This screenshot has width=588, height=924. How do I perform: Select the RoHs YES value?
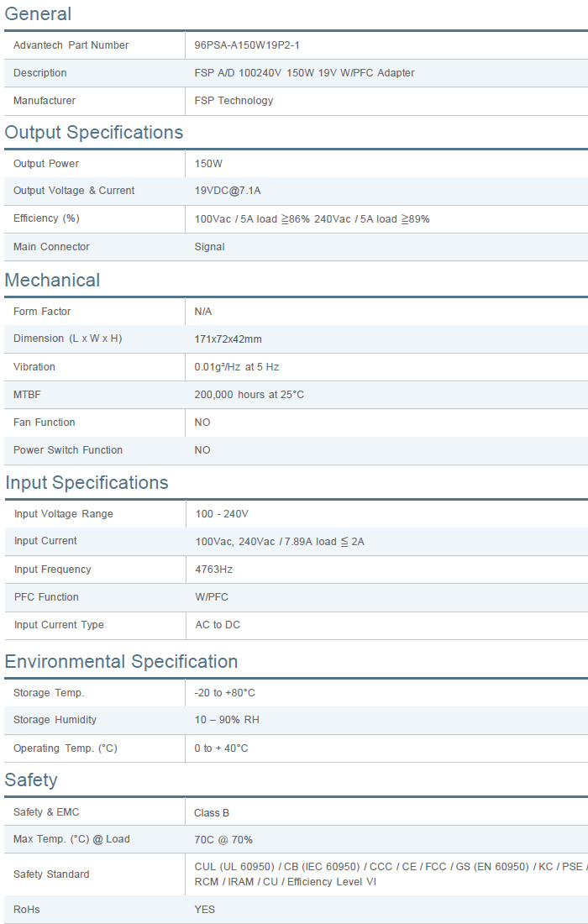205,910
